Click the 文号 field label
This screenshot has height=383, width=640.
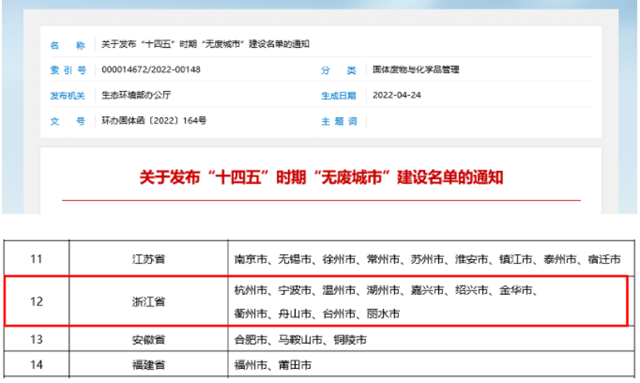click(68, 121)
